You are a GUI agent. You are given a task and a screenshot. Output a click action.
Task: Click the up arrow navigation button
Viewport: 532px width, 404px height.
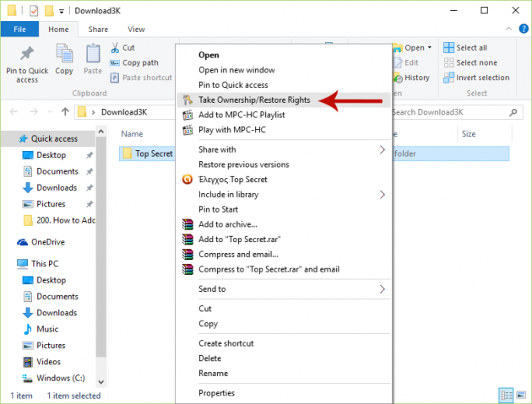(x=65, y=111)
